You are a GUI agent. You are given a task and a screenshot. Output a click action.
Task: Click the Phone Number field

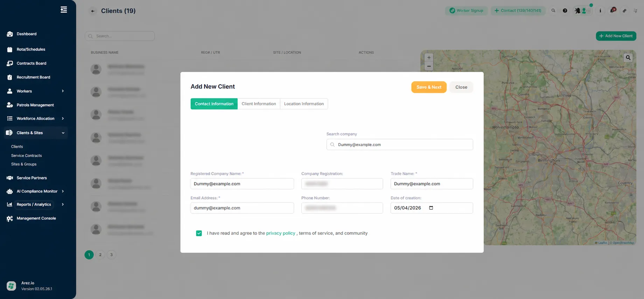pos(342,208)
